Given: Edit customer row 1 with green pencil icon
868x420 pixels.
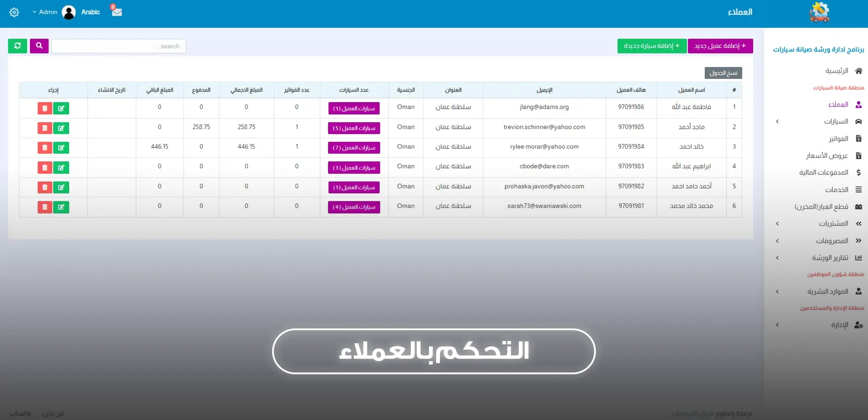Looking at the screenshot, I should (x=61, y=108).
